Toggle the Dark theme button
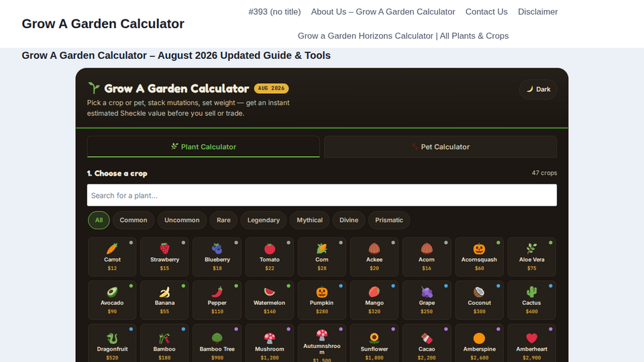The height and width of the screenshot is (362, 644). (538, 89)
